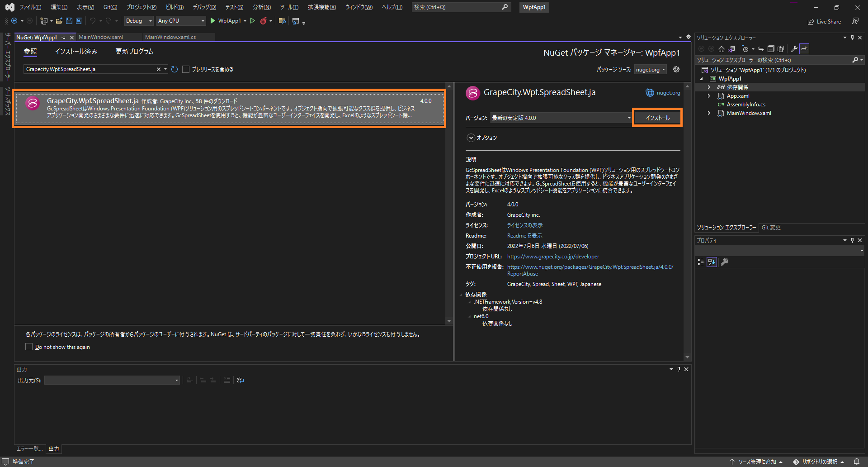Toggle word wrap in Output panel

[x=241, y=380]
